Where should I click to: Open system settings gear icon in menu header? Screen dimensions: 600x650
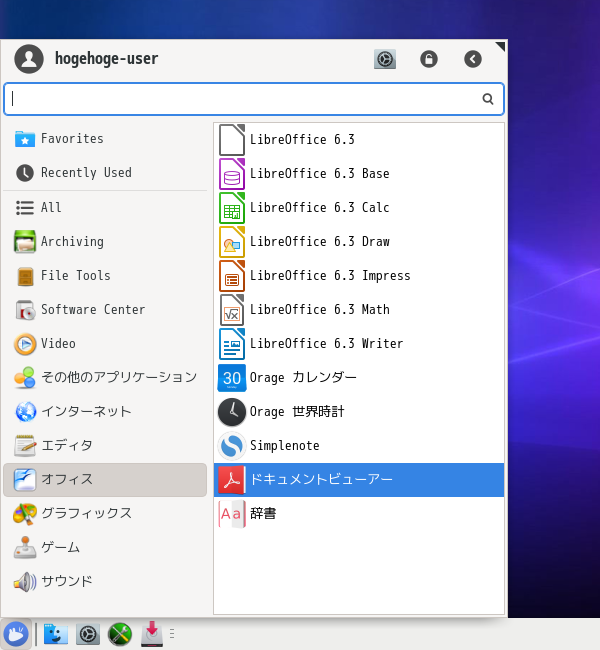point(385,59)
